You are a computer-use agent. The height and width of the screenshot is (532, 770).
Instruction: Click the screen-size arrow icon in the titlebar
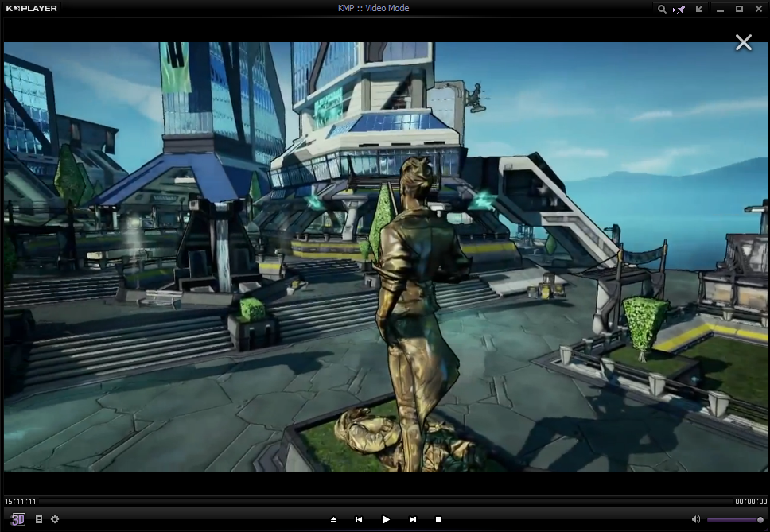pos(698,9)
